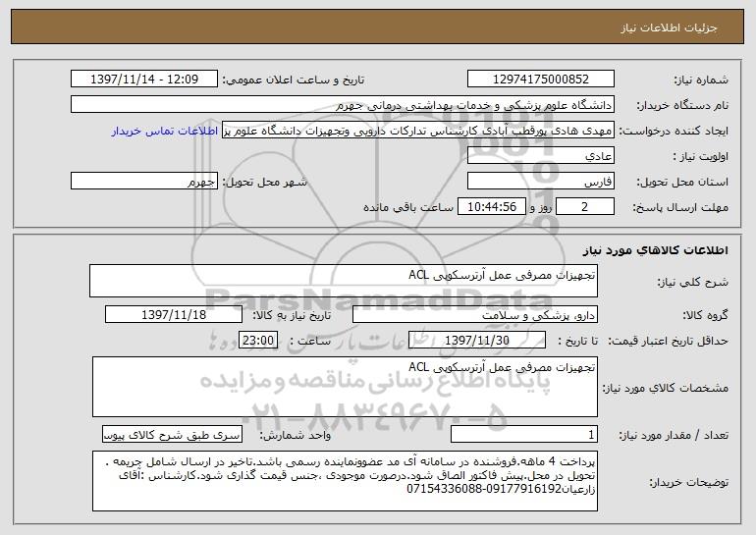The image size is (756, 535).
Task: Click the label تعداد / مقدار مورد نیاز
Action: 674,436
